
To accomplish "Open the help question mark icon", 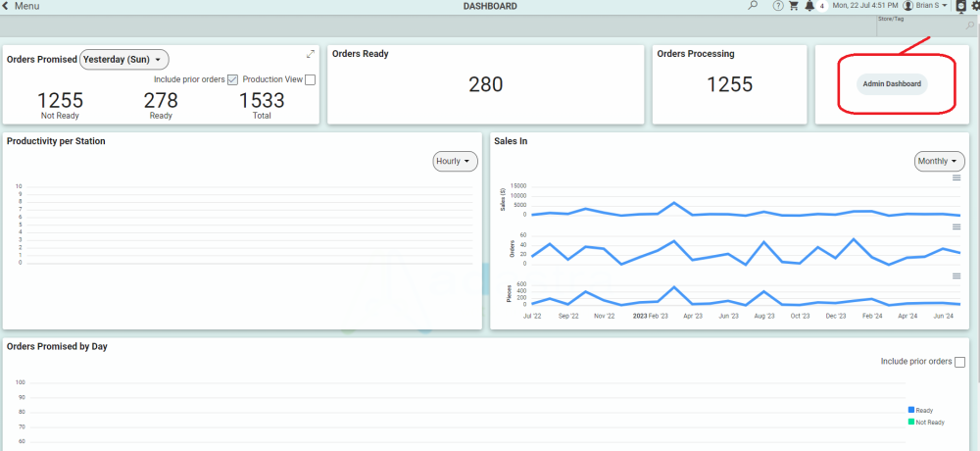I will (778, 6).
